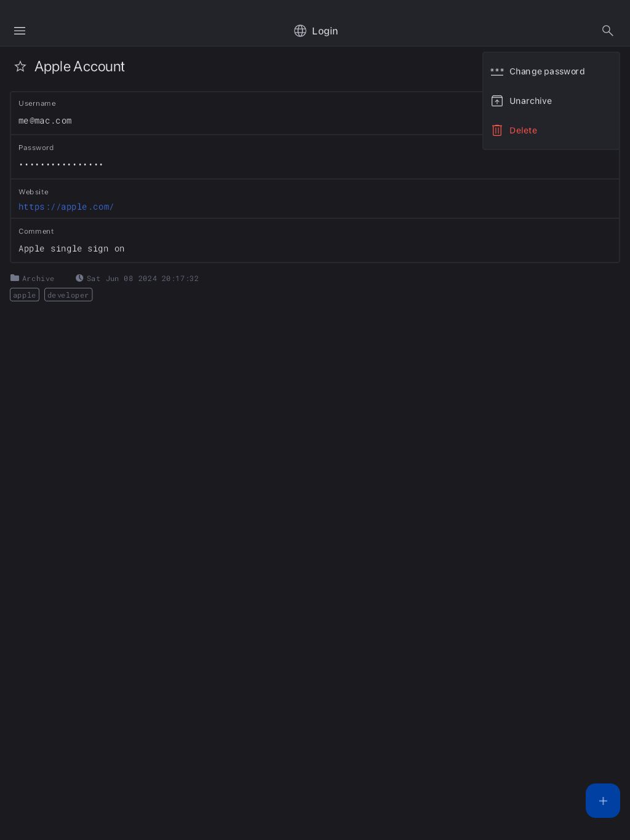The image size is (630, 840).
Task: Select the Unarchive menu option
Action: tap(530, 101)
